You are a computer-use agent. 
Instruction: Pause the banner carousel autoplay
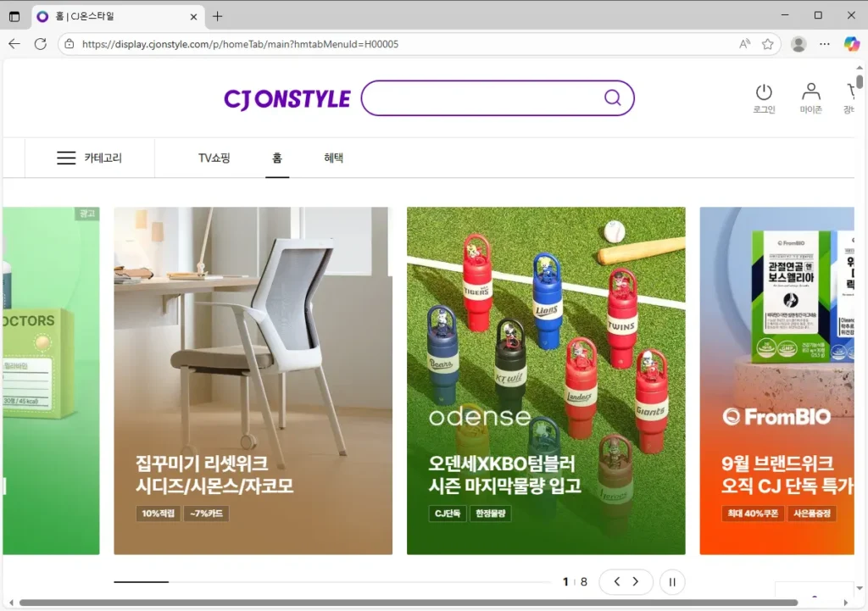[672, 582]
